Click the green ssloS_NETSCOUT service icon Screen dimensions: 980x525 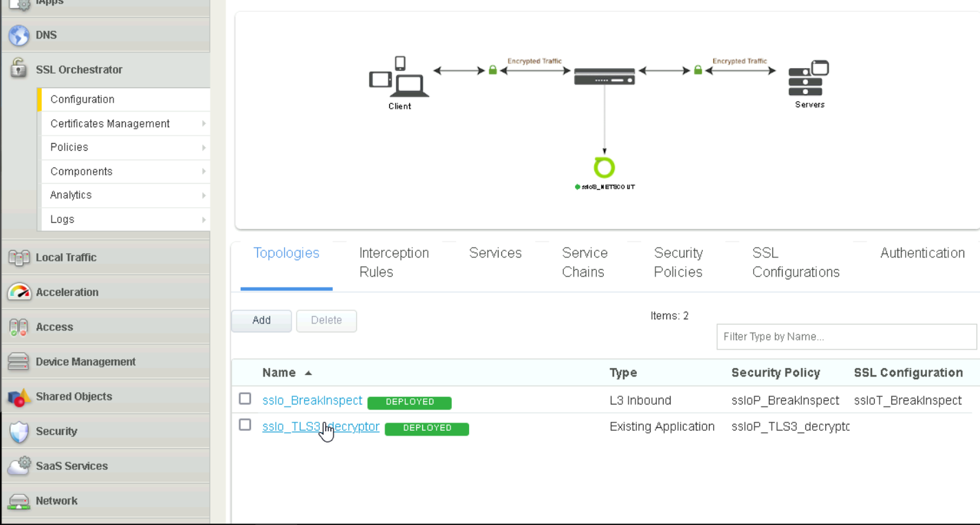(604, 167)
